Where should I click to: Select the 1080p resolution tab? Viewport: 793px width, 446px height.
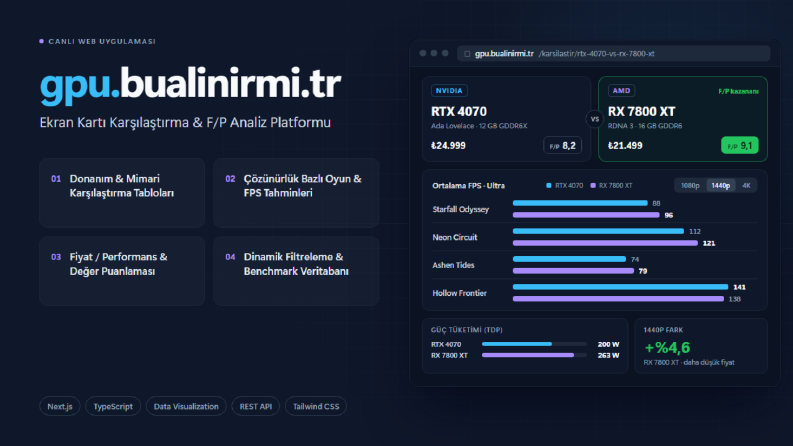coord(690,186)
